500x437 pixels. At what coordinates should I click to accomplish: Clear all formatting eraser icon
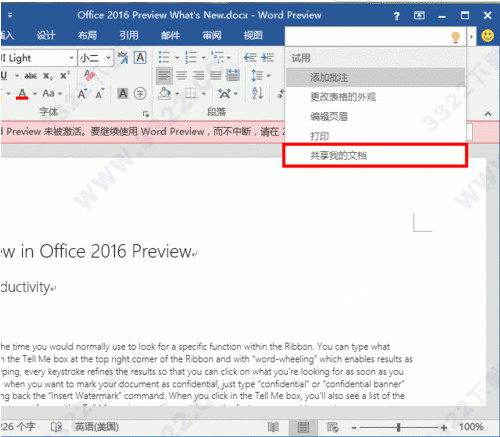pyautogui.click(x=89, y=75)
